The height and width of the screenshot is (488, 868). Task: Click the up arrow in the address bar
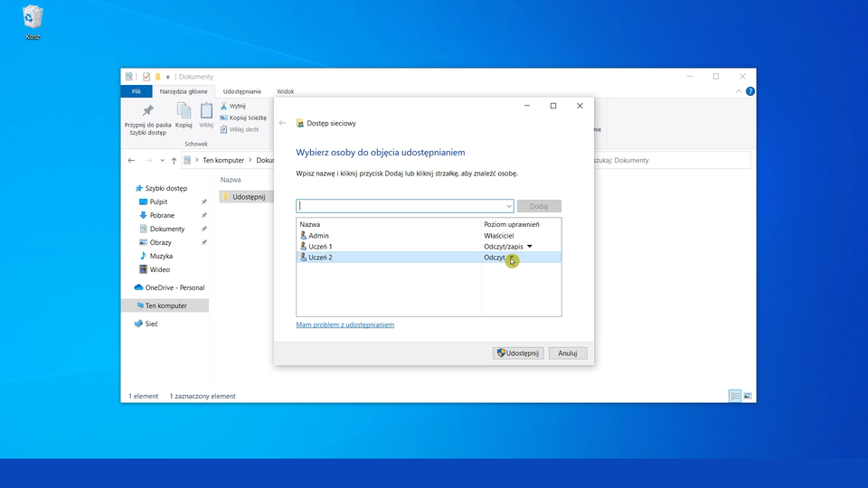tap(174, 161)
